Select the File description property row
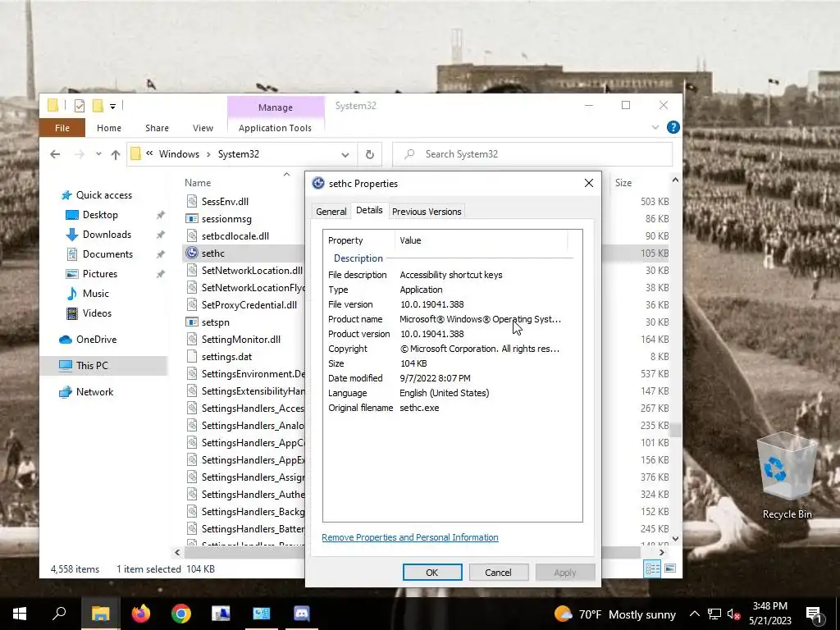Viewport: 840px width, 630px height. click(x=452, y=275)
